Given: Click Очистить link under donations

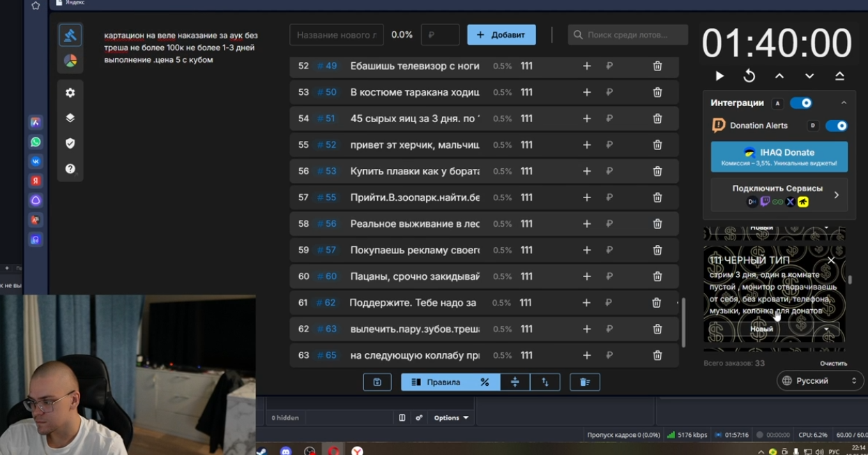Looking at the screenshot, I should coord(833,364).
